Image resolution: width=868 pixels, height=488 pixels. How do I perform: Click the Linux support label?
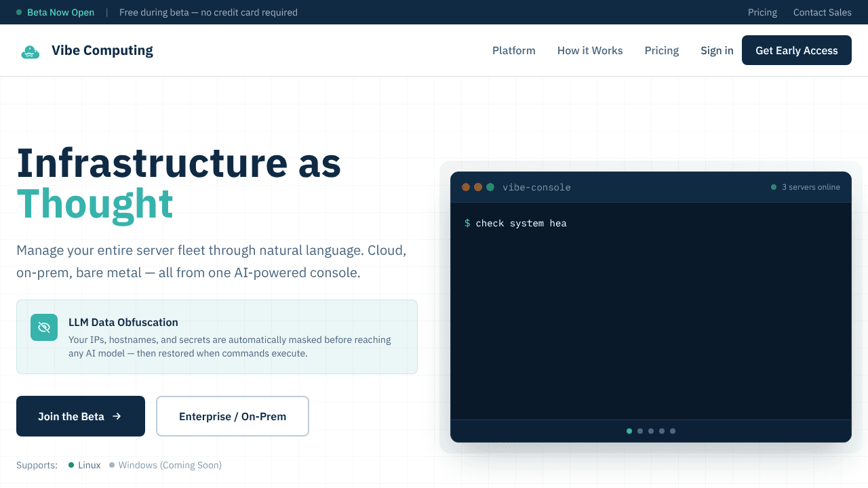point(90,465)
